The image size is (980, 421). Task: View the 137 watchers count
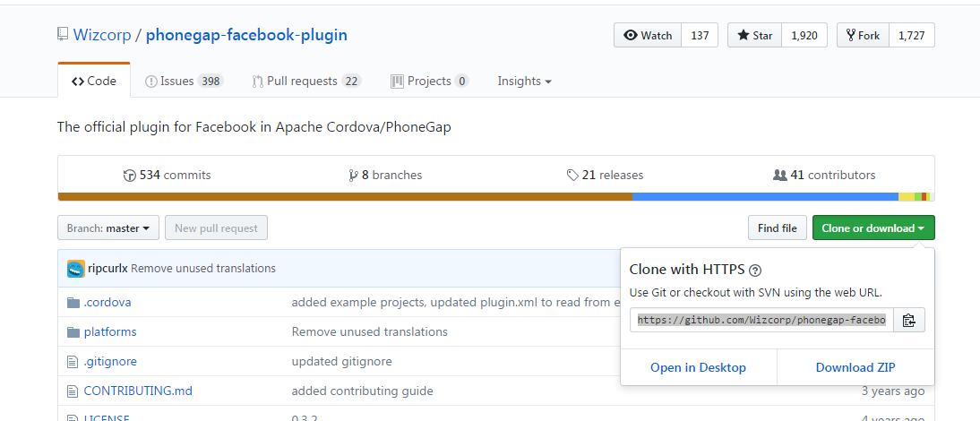coord(700,36)
